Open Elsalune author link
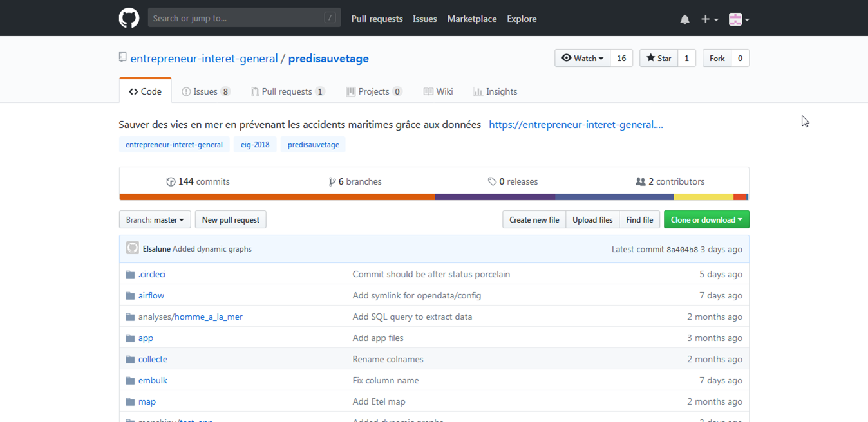The image size is (868, 422). 156,249
